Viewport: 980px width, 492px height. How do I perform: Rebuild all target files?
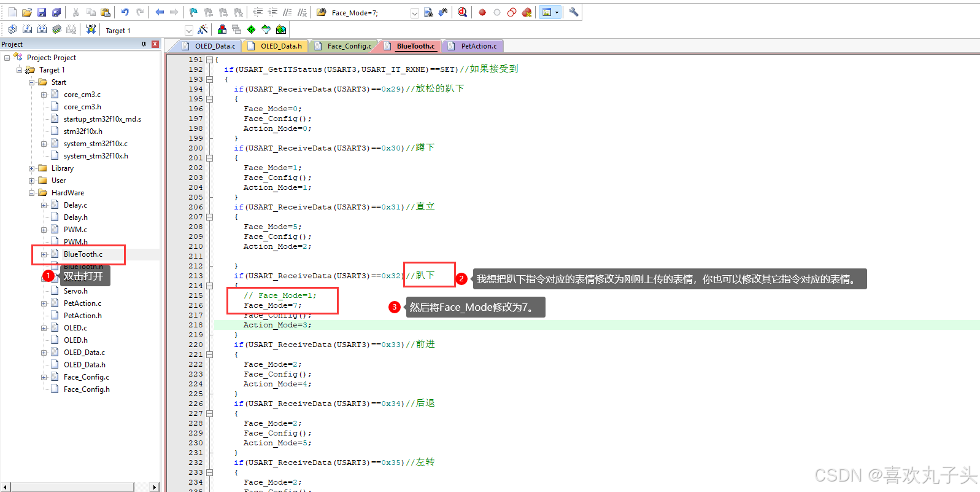[42, 29]
